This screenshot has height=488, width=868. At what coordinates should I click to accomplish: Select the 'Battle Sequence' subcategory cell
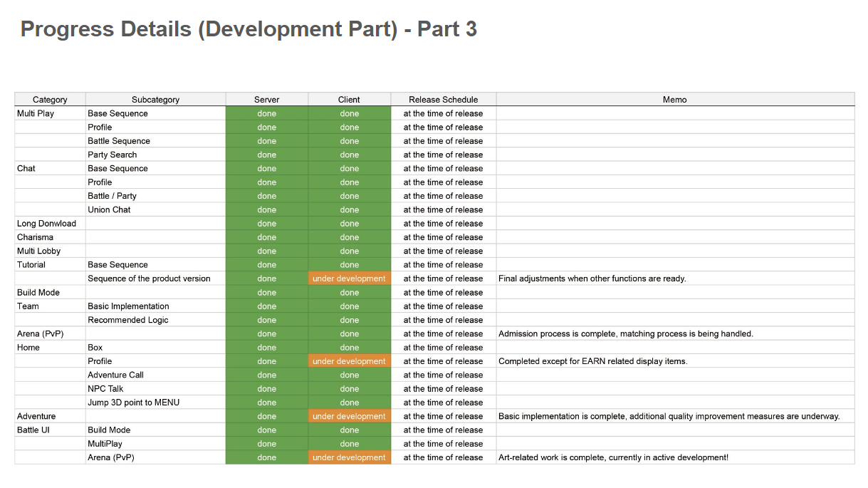155,141
